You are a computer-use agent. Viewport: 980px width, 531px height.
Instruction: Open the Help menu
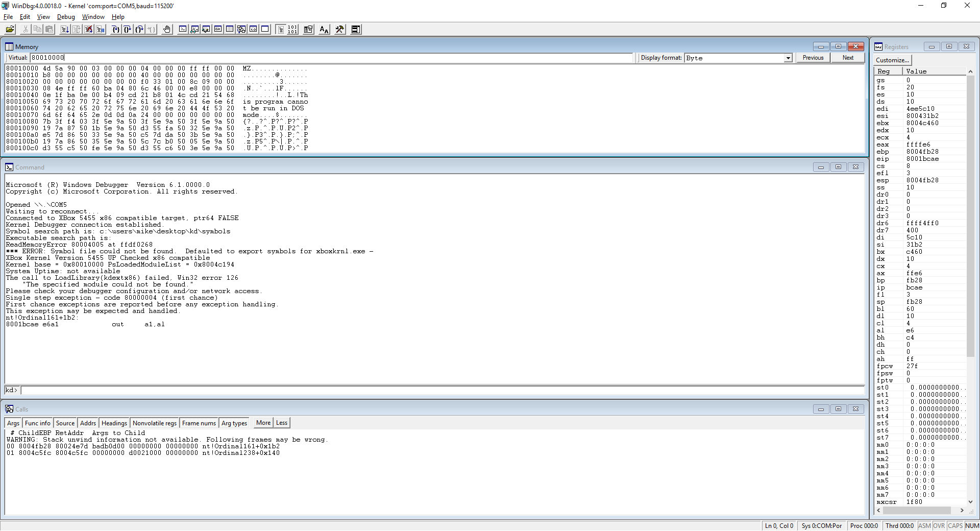point(118,17)
